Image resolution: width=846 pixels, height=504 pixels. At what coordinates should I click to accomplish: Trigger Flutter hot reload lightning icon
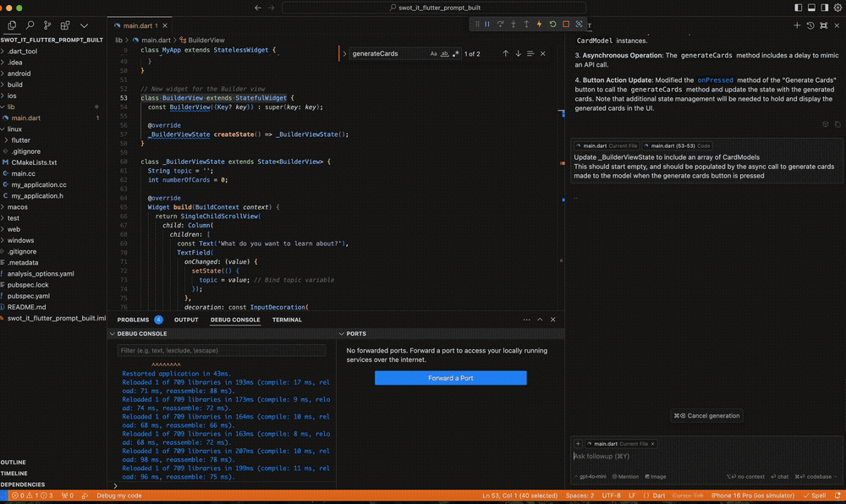click(x=539, y=25)
